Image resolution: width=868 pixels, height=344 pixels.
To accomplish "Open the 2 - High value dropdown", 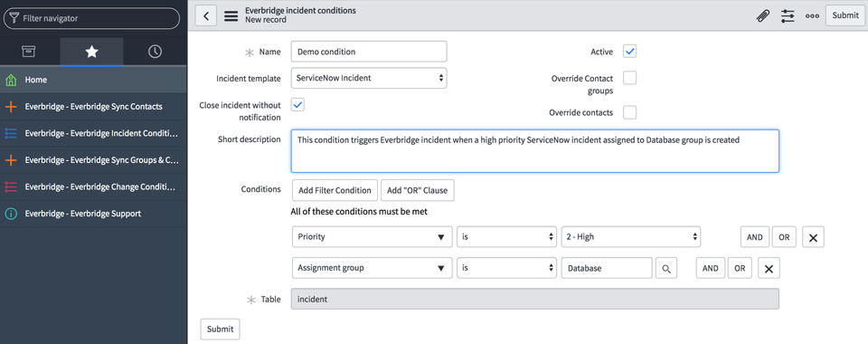I will pyautogui.click(x=631, y=237).
